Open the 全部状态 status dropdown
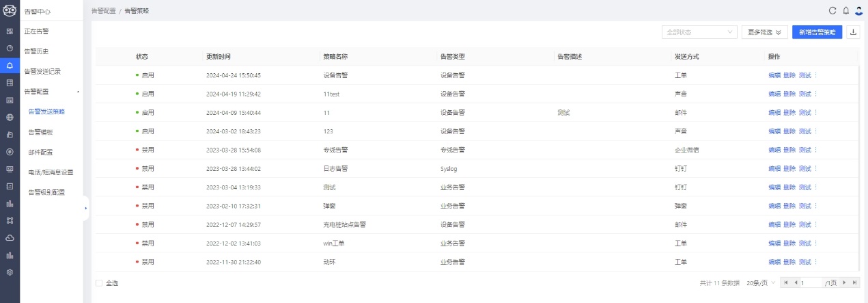 pyautogui.click(x=699, y=32)
